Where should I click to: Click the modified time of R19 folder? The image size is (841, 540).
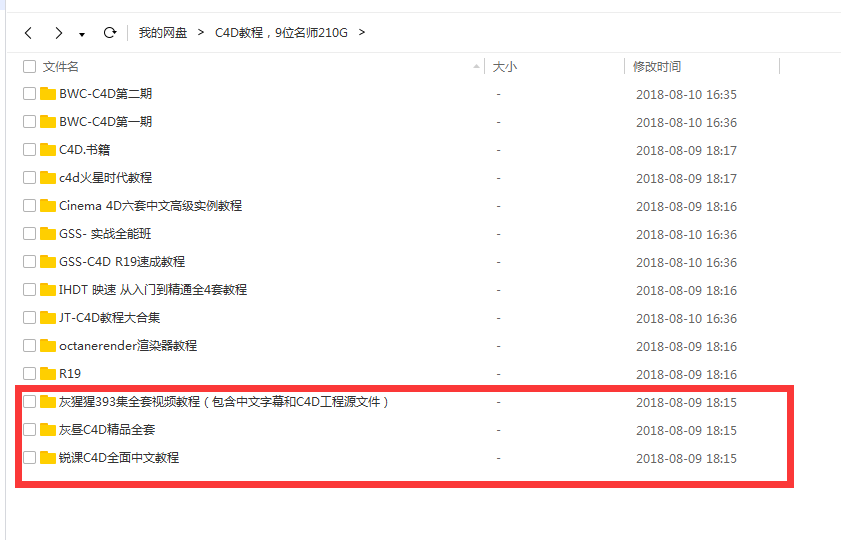pos(686,374)
